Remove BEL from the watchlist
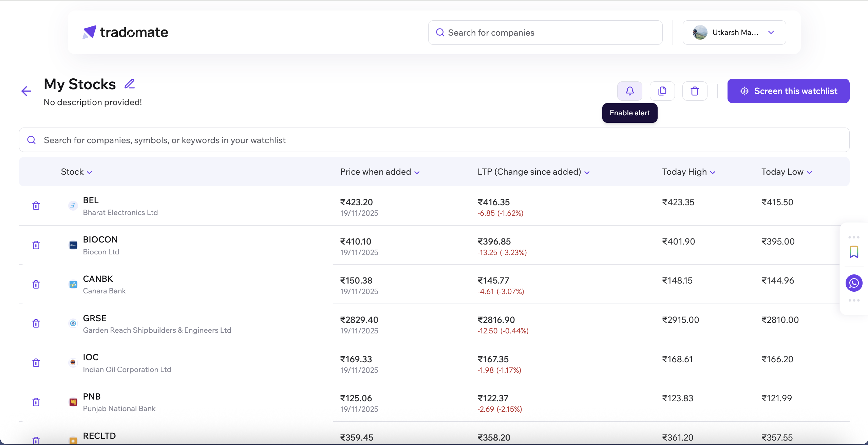Viewport: 868px width, 445px height. pos(36,206)
